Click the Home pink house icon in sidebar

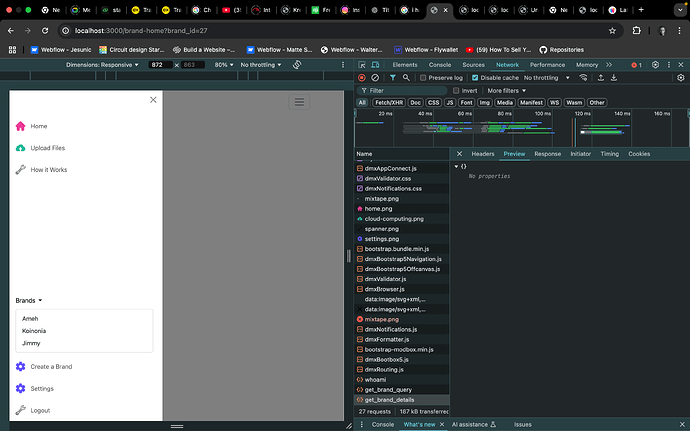click(x=20, y=126)
